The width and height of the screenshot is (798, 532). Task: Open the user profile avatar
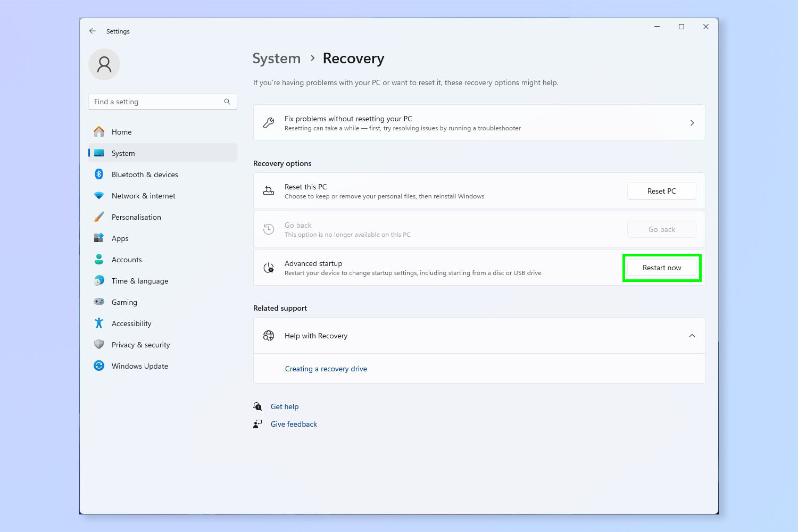(x=104, y=64)
